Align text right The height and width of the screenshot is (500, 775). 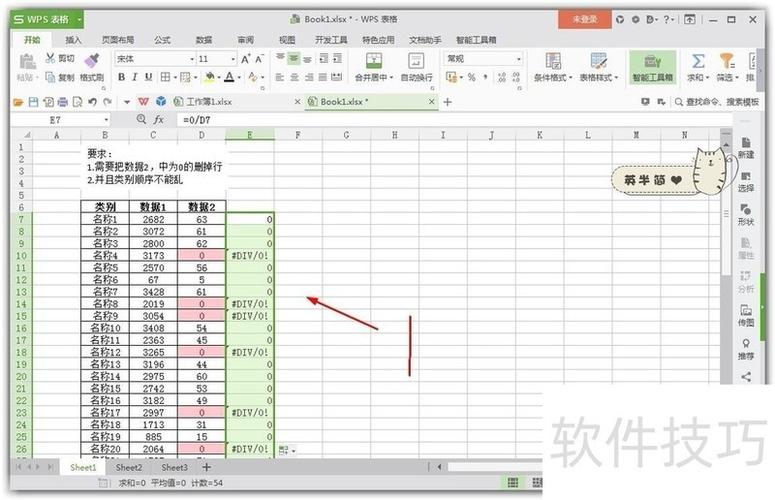pyautogui.click(x=309, y=77)
